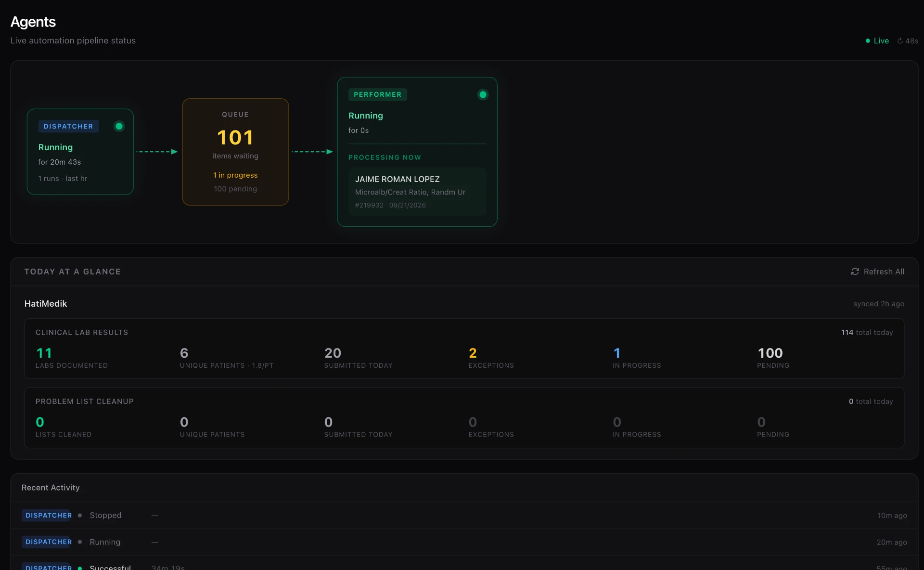The height and width of the screenshot is (570, 924).
Task: Open the Dispatcher Running activity row
Action: pyautogui.click(x=464, y=542)
